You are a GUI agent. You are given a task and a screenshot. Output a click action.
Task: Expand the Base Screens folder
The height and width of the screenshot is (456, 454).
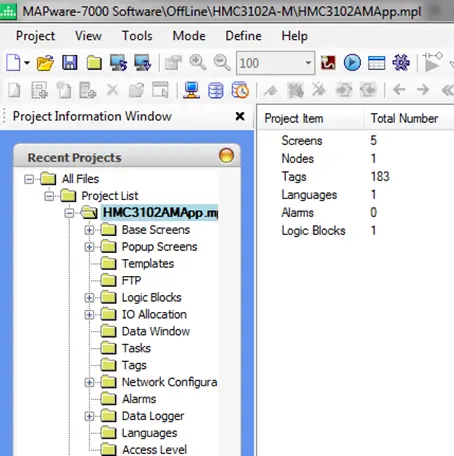[x=89, y=230]
